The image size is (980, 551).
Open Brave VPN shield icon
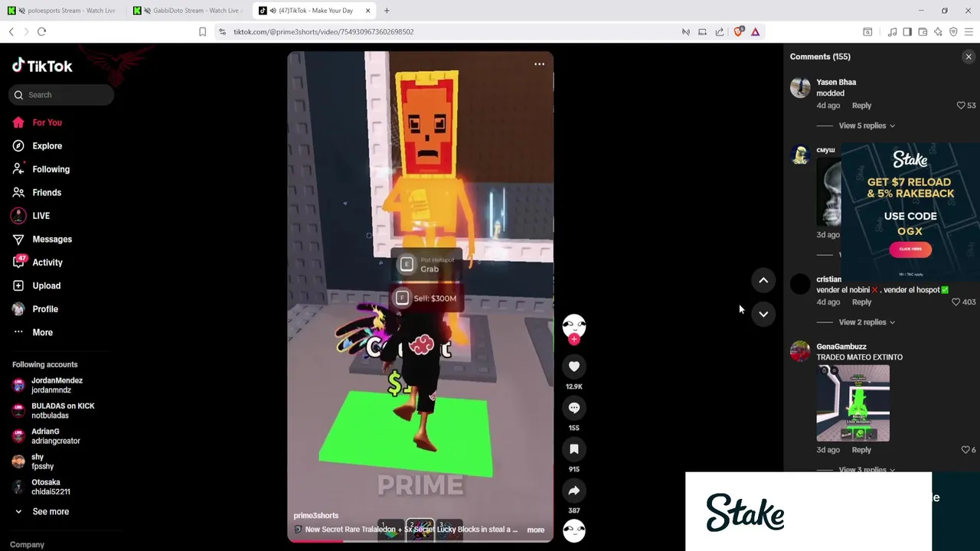(953, 31)
